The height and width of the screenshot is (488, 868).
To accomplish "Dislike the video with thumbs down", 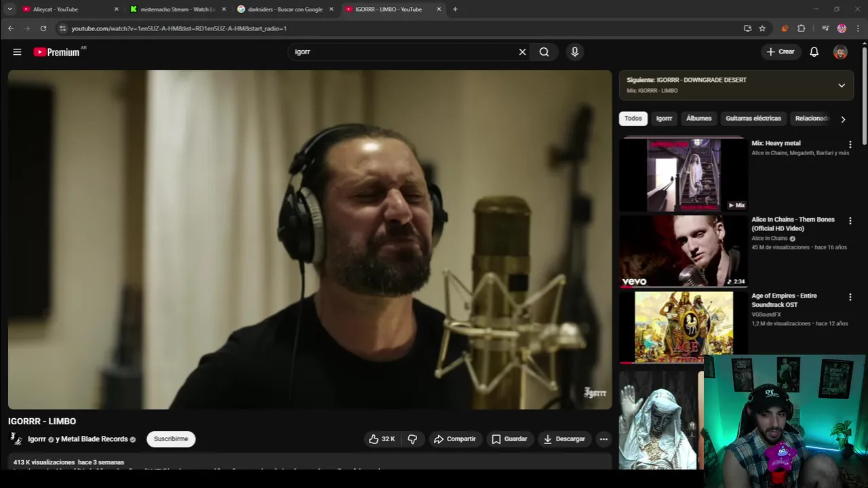I will point(412,439).
